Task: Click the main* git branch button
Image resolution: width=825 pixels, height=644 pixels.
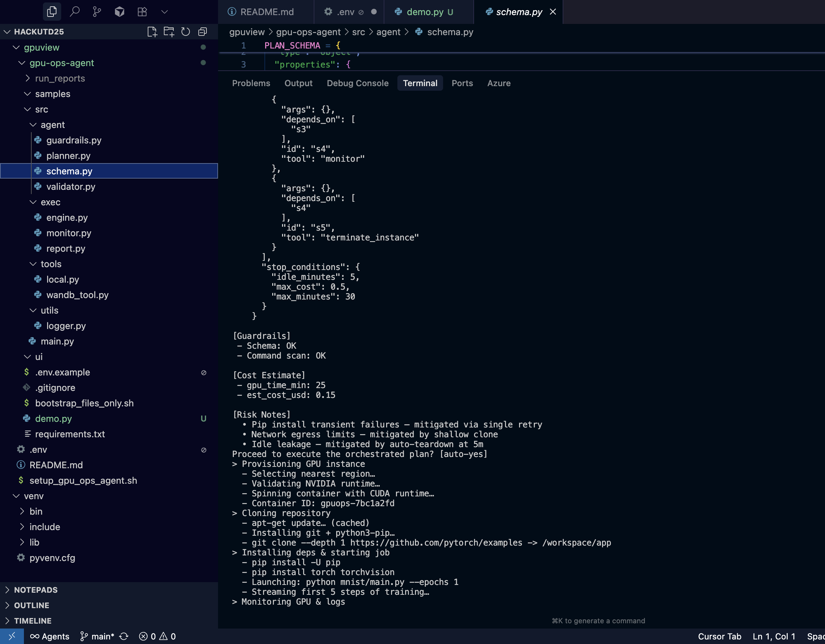Action: [97, 637]
